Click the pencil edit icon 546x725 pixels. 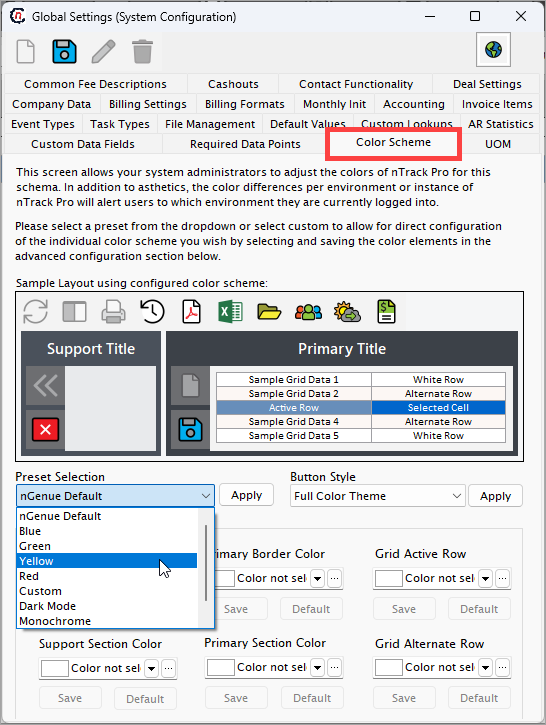click(x=103, y=51)
